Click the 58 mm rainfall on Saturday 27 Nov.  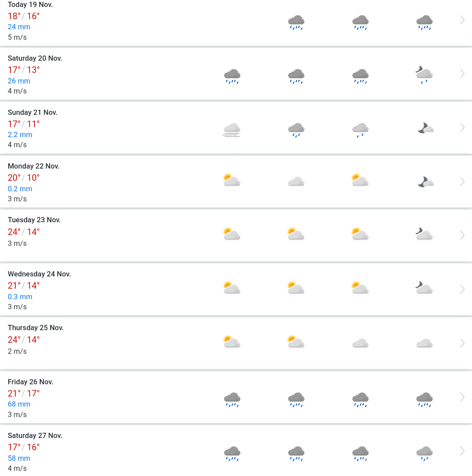[19, 458]
